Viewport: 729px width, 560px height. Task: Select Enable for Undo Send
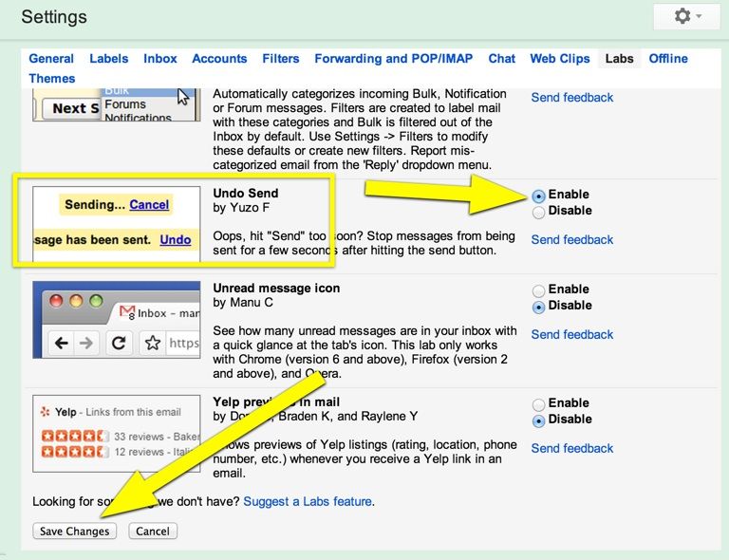(539, 196)
